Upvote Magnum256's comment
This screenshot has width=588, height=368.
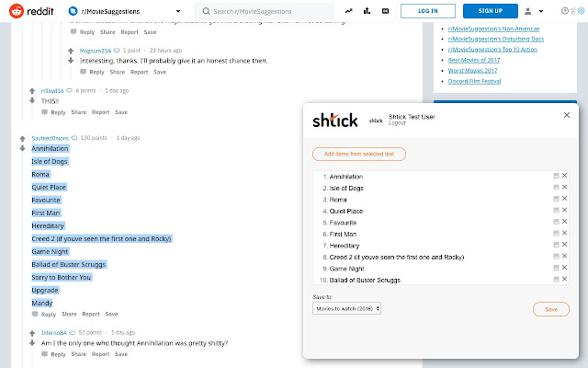point(71,51)
